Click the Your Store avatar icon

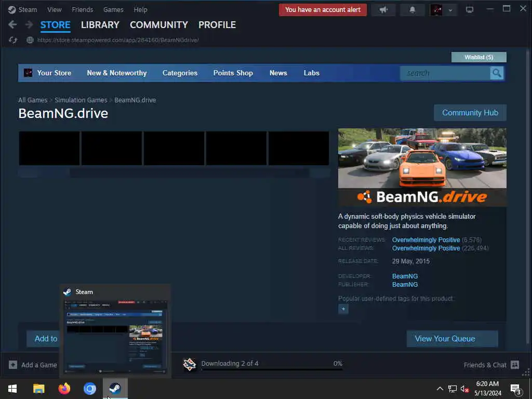point(28,73)
